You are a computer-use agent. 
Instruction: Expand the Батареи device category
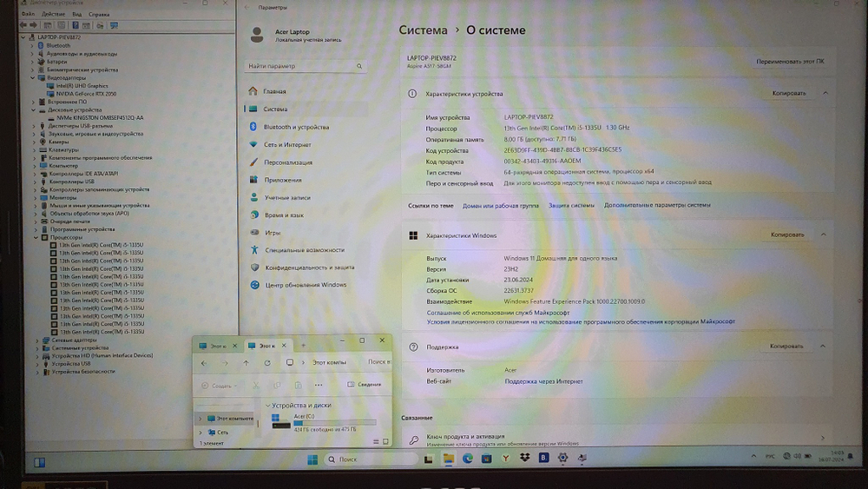pos(32,62)
